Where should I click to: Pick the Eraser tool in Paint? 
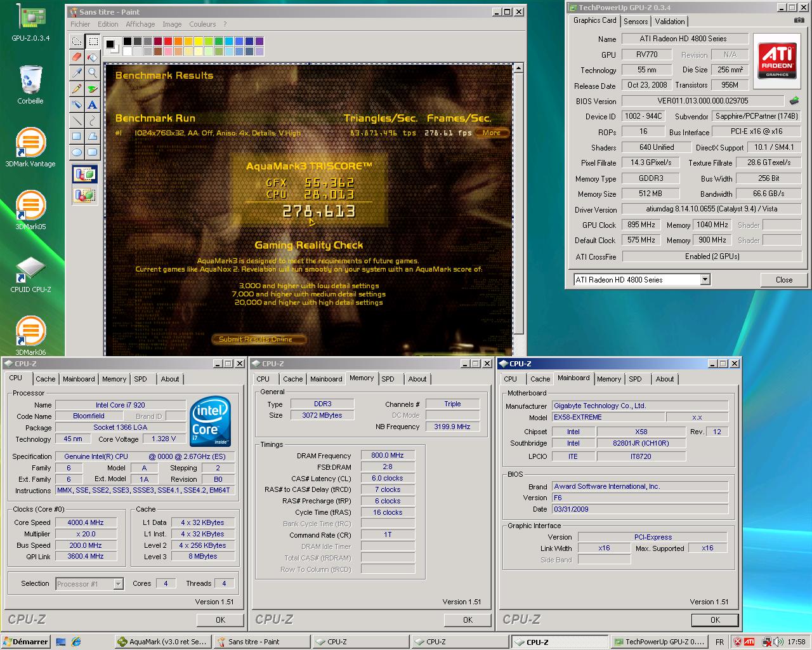coord(77,57)
